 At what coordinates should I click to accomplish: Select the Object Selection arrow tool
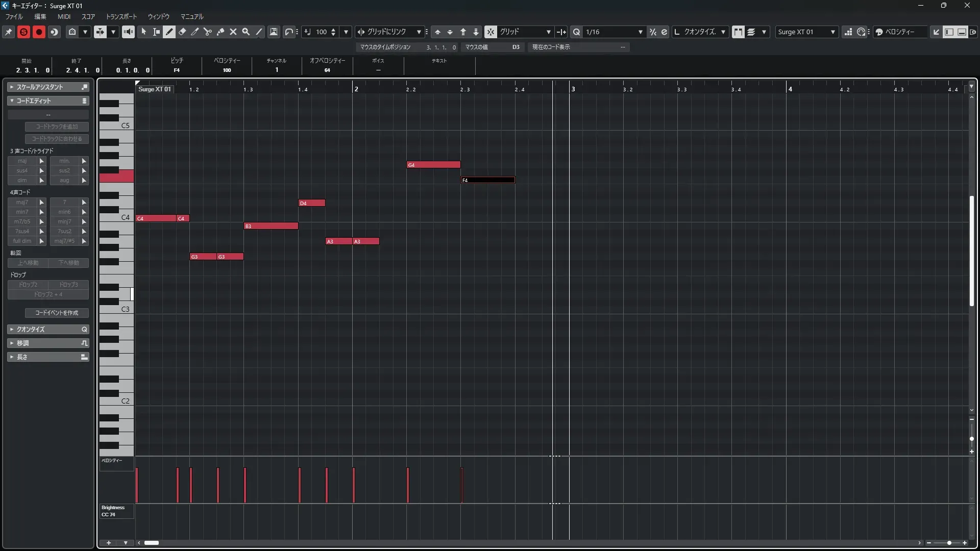(144, 32)
